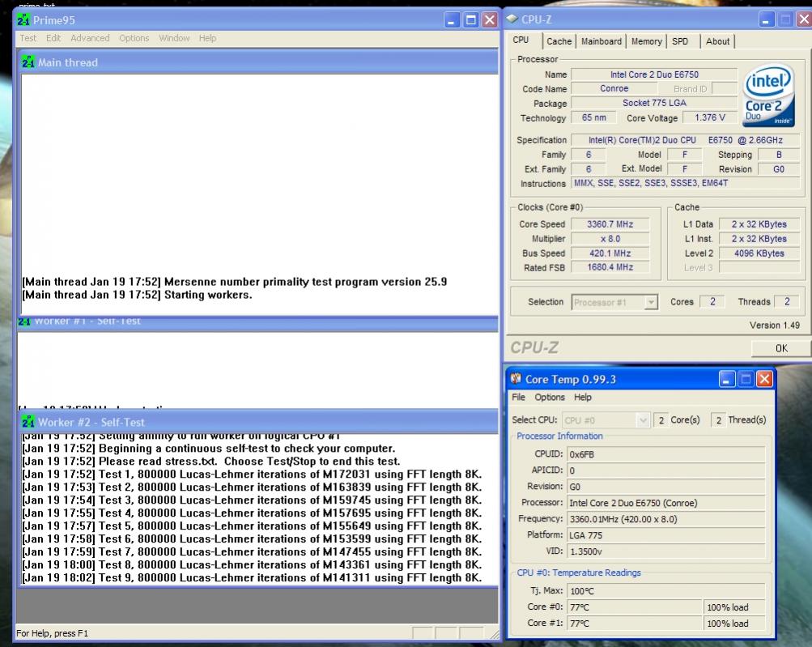Click the Core Temp title bar icon
Viewport: 812px width, 647px height.
(x=516, y=379)
